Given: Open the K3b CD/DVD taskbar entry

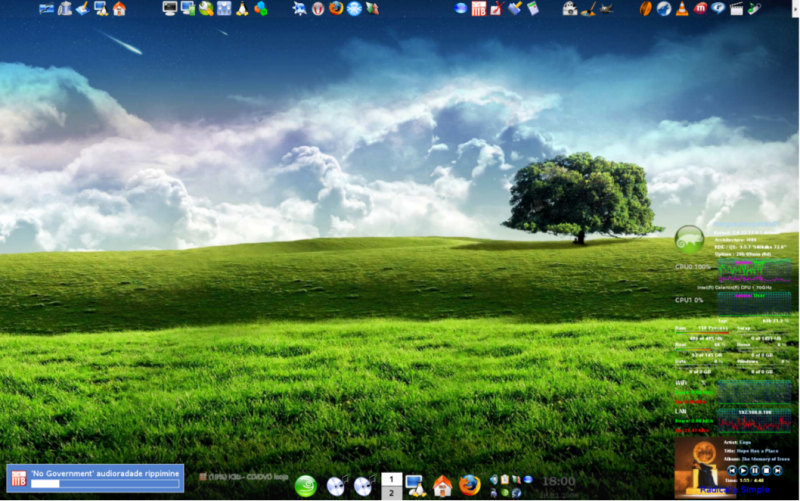Looking at the screenshot, I should click(x=244, y=477).
